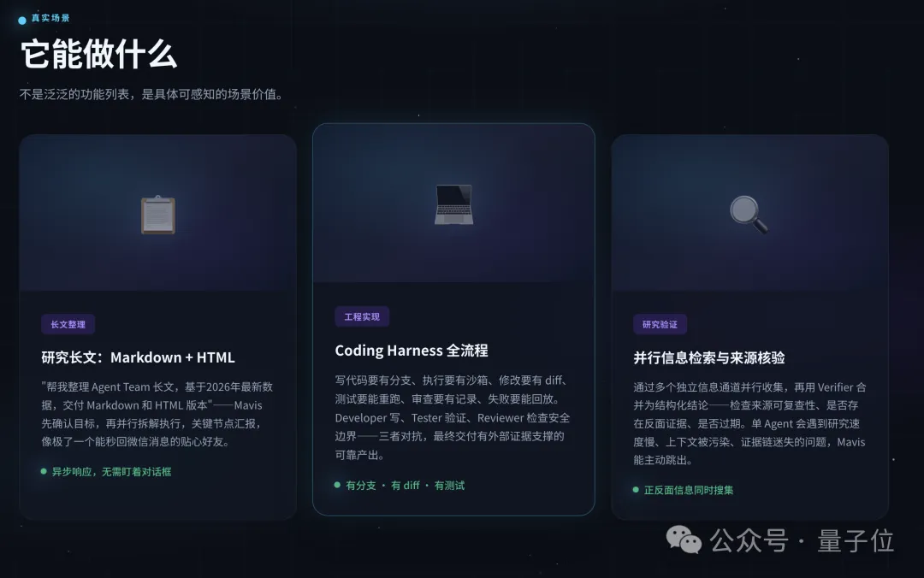Image resolution: width=924 pixels, height=578 pixels.
Task: Select the 研究验证 tag
Action: click(x=660, y=324)
